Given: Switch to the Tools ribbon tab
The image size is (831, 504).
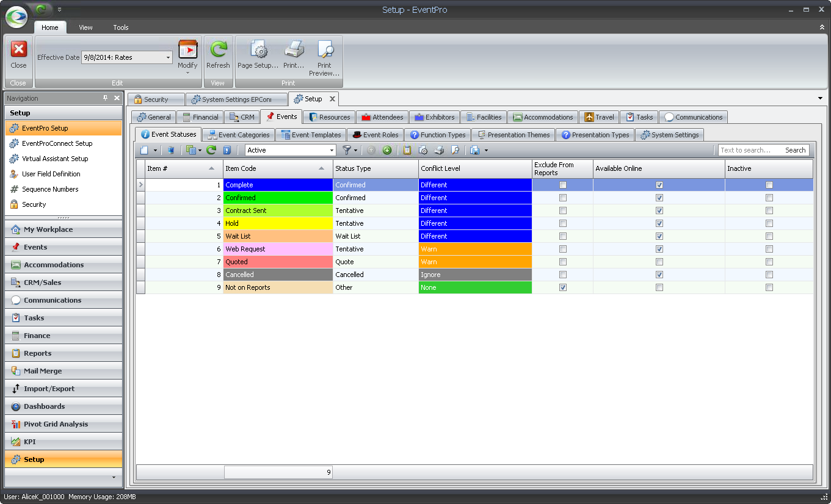Looking at the screenshot, I should tap(121, 27).
